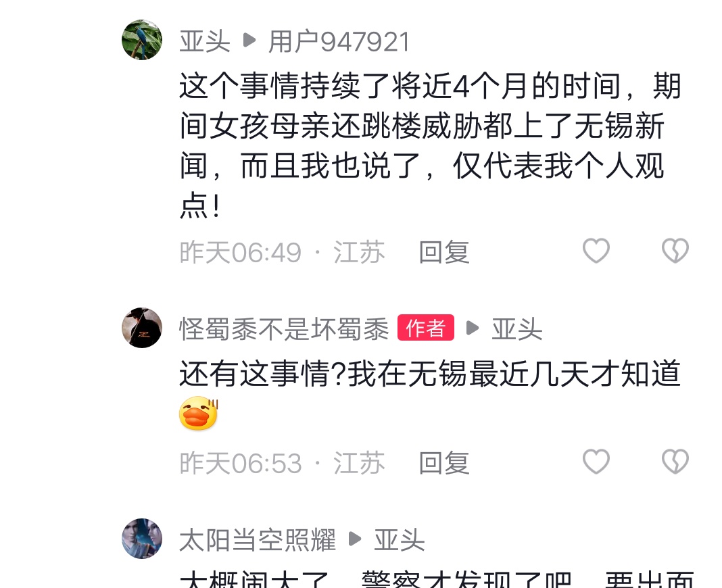Dislike the author's 06:53 comment

click(x=675, y=462)
